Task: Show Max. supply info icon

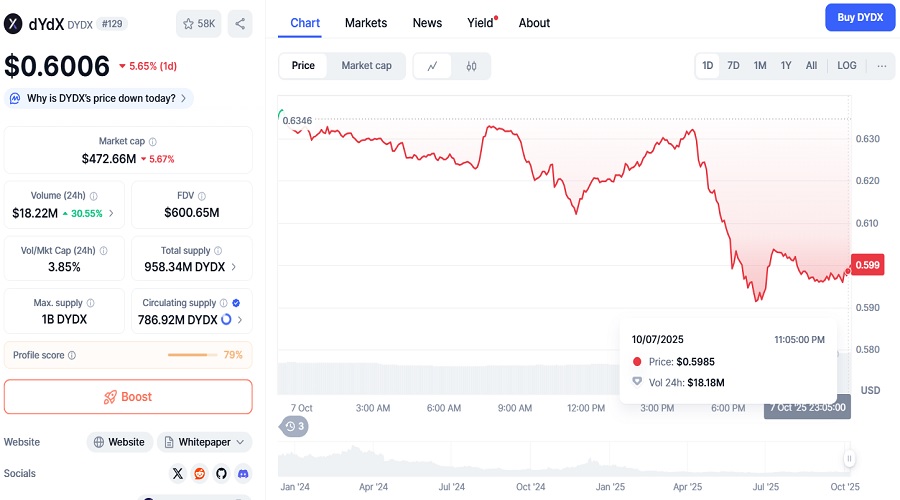Action: tap(91, 303)
